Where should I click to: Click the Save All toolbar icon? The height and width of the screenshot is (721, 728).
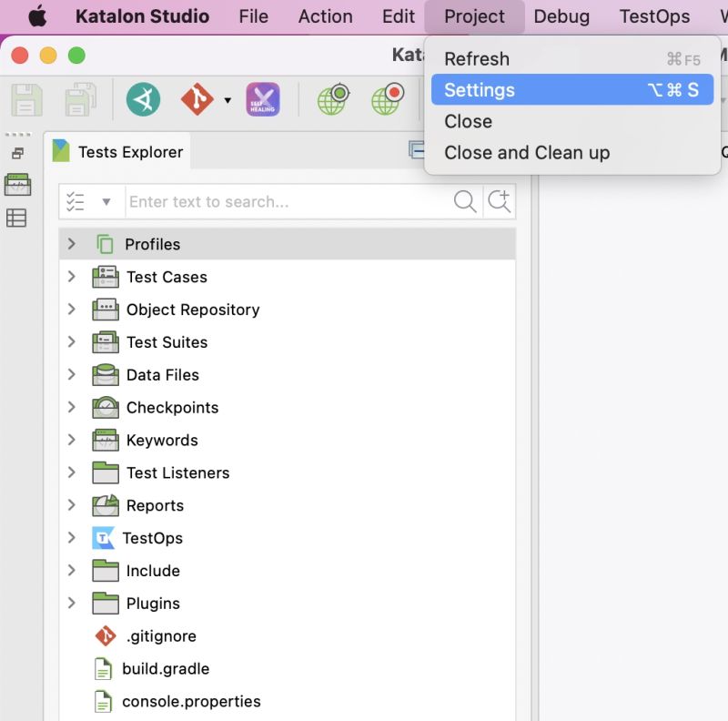80,99
